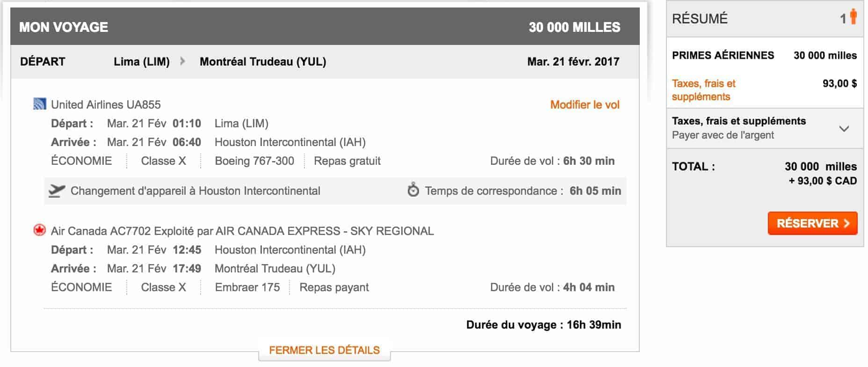The image size is (868, 367).
Task: Click the stopwatch layover time icon
Action: click(413, 190)
